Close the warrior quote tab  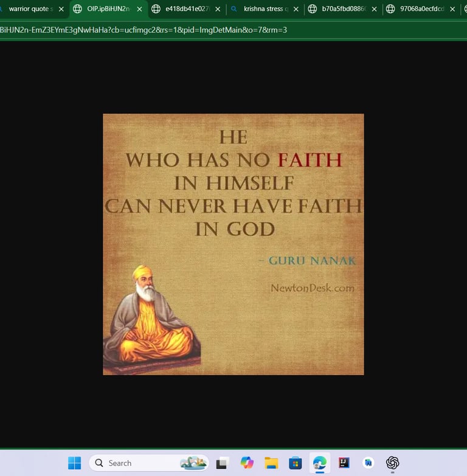[x=61, y=9]
